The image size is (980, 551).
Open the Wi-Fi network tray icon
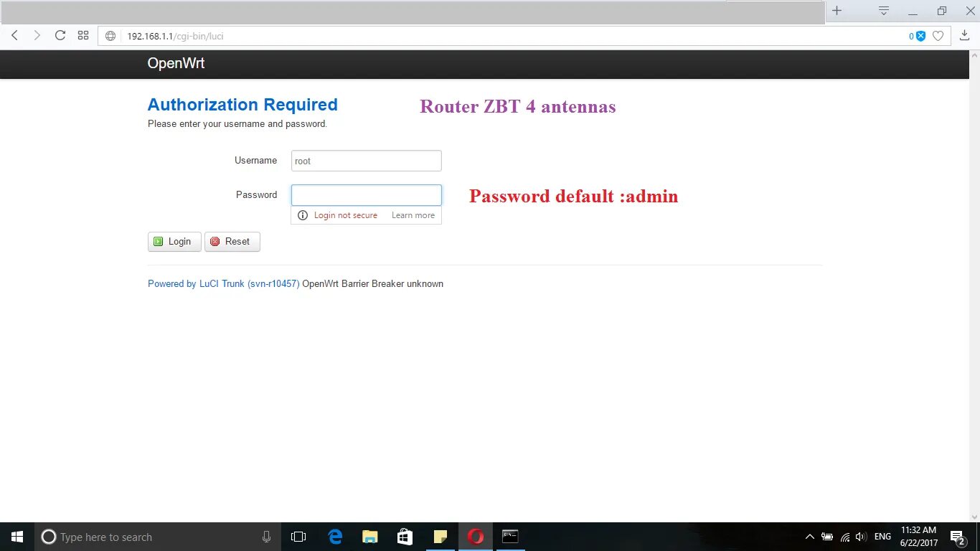click(x=845, y=537)
